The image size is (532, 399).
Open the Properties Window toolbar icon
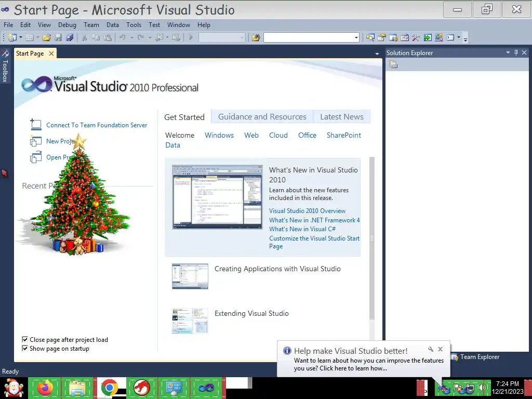click(x=382, y=37)
